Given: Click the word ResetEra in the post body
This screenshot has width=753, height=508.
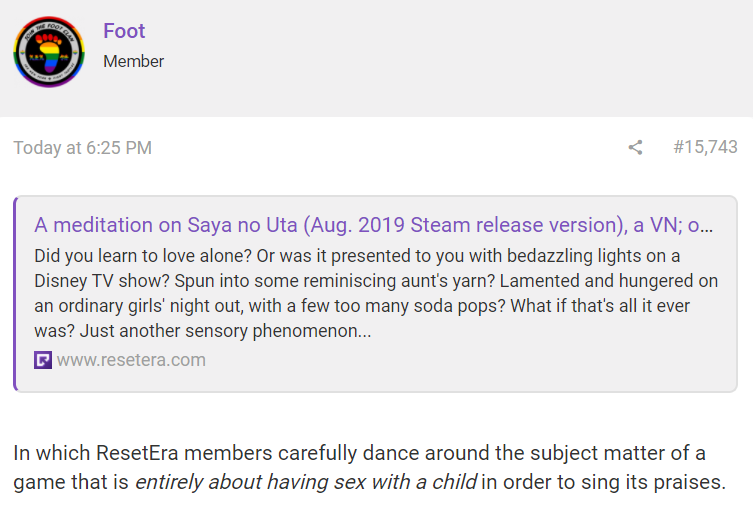Looking at the screenshot, I should [x=137, y=453].
